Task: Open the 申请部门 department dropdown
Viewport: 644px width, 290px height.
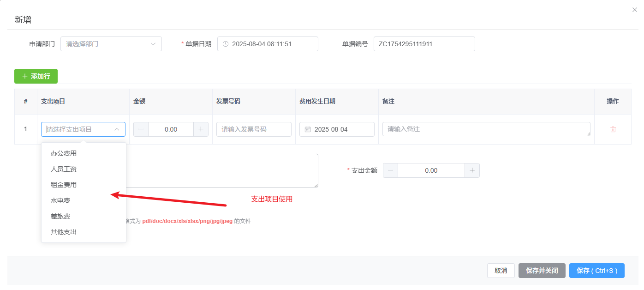Action: click(x=111, y=44)
